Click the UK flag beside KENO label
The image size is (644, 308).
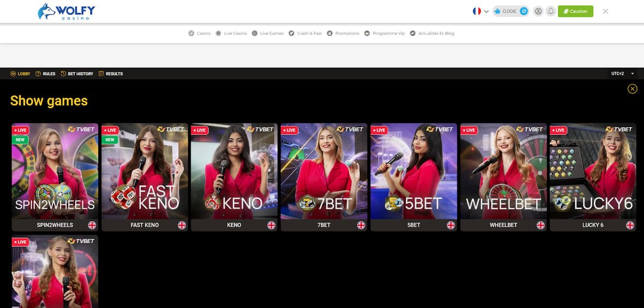point(272,225)
